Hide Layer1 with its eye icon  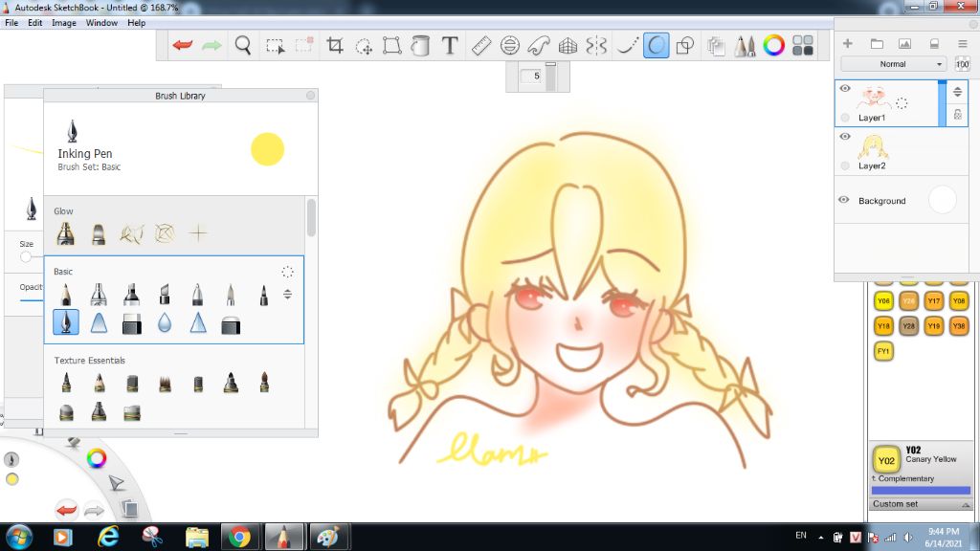(x=845, y=88)
